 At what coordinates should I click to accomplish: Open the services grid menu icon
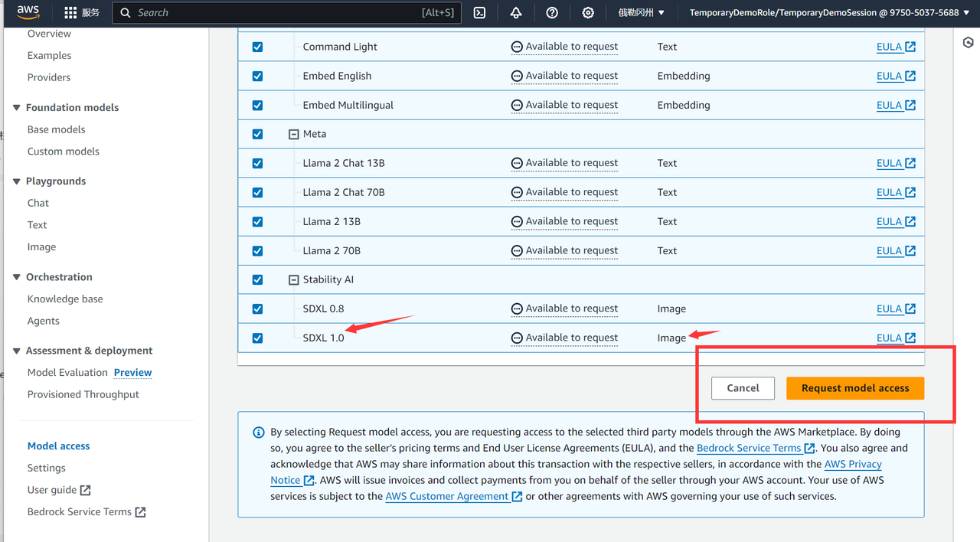click(x=70, y=13)
